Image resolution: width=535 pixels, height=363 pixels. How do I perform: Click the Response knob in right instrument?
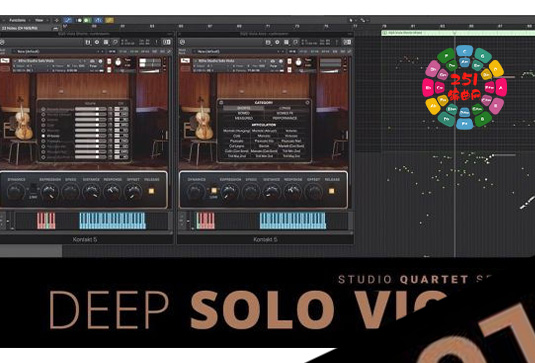tap(293, 192)
